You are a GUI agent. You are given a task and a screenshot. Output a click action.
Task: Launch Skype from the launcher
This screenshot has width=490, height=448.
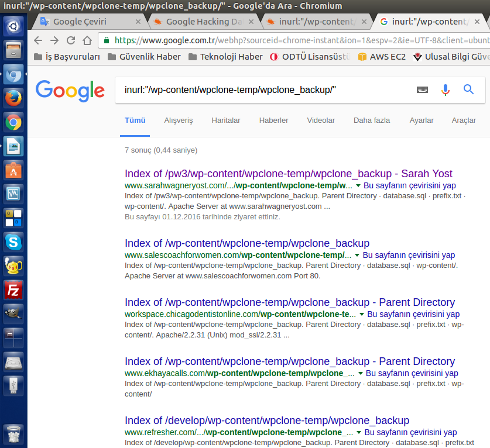pos(13,242)
